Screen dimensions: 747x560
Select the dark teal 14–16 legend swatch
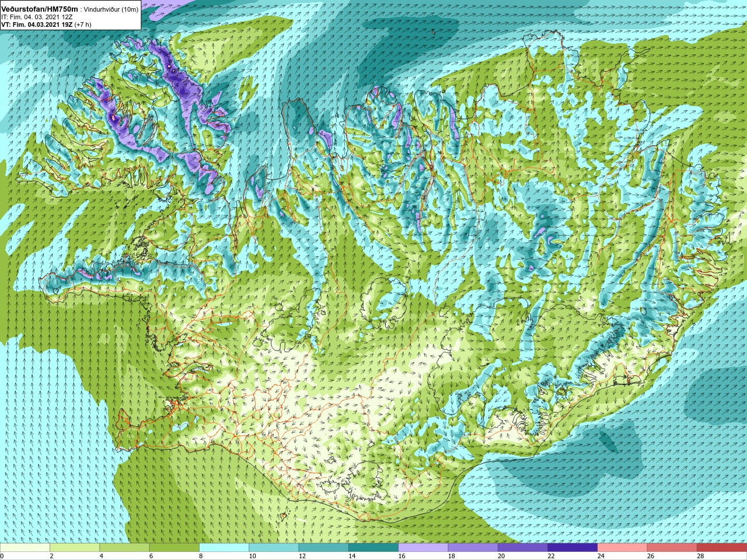point(373,548)
